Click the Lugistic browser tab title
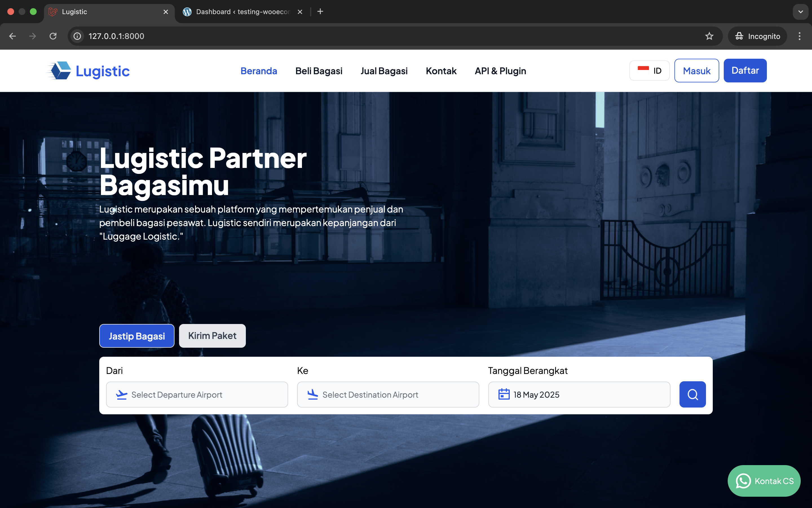812x508 pixels. point(74,12)
